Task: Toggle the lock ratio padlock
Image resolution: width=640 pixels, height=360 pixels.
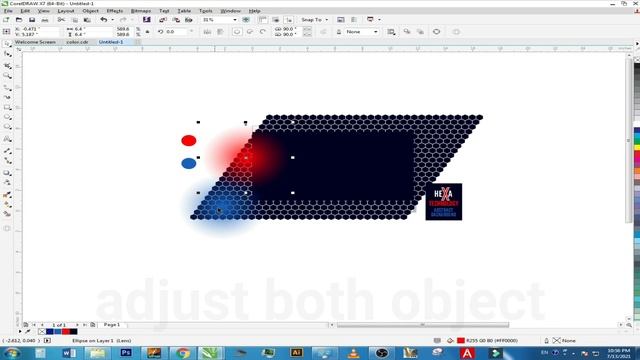Action: click(147, 32)
